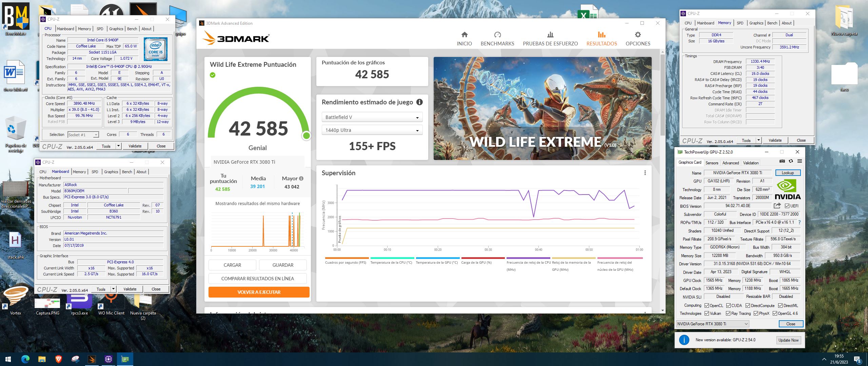868x366 pixels.
Task: Expand Tools arrow in CPU-Z Memory window
Action: [759, 140]
